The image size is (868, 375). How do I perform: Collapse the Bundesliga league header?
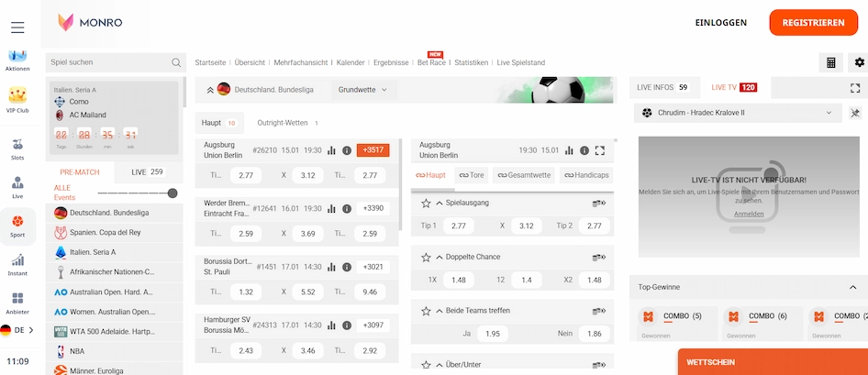[210, 90]
